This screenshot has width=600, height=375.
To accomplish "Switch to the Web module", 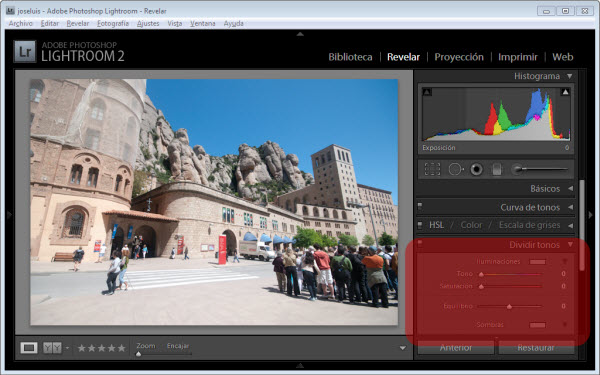I will (562, 57).
